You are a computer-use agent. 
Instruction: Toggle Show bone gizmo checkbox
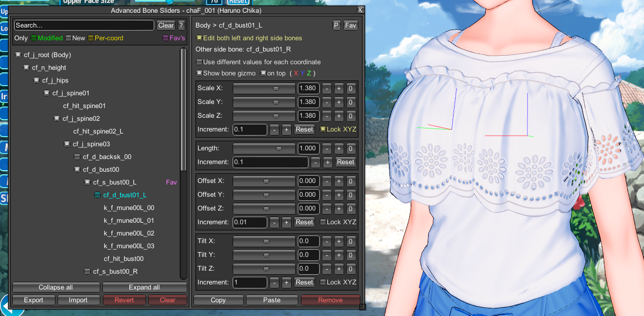click(x=199, y=73)
